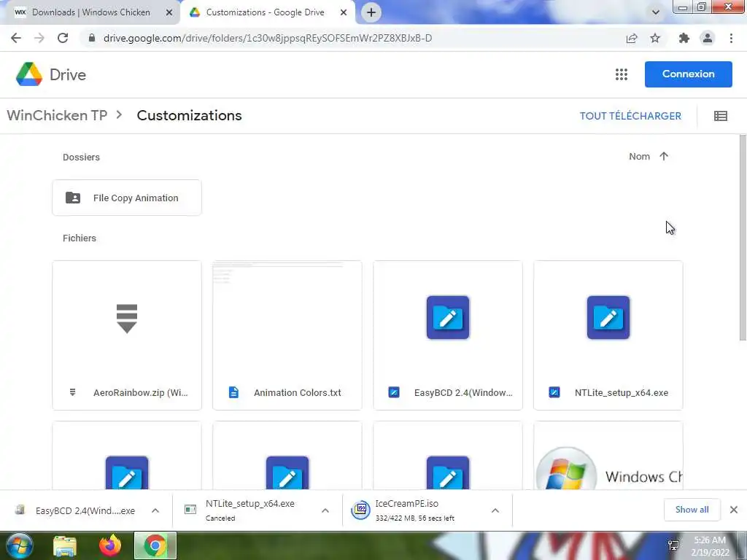Image resolution: width=747 pixels, height=560 pixels.
Task: Share this page from address bar
Action: 632,38
